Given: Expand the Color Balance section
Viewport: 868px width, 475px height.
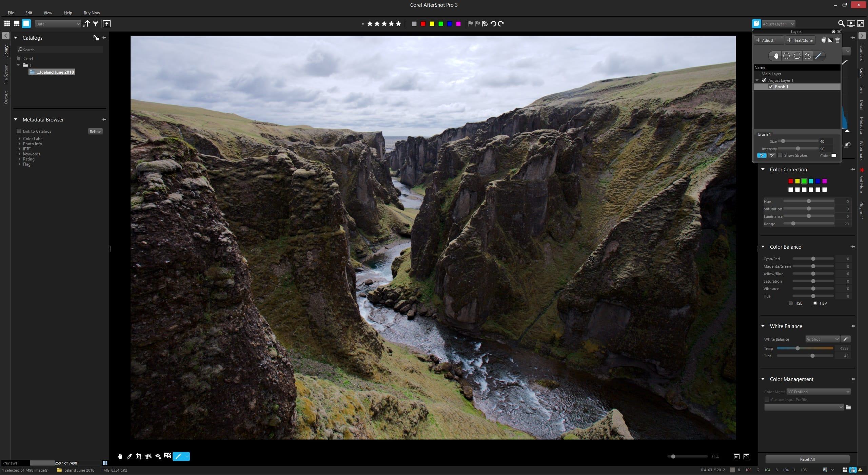Looking at the screenshot, I should [765, 246].
